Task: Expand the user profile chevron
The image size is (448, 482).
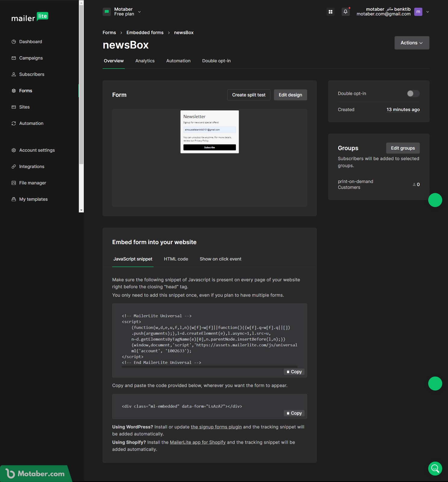Action: coord(428,12)
